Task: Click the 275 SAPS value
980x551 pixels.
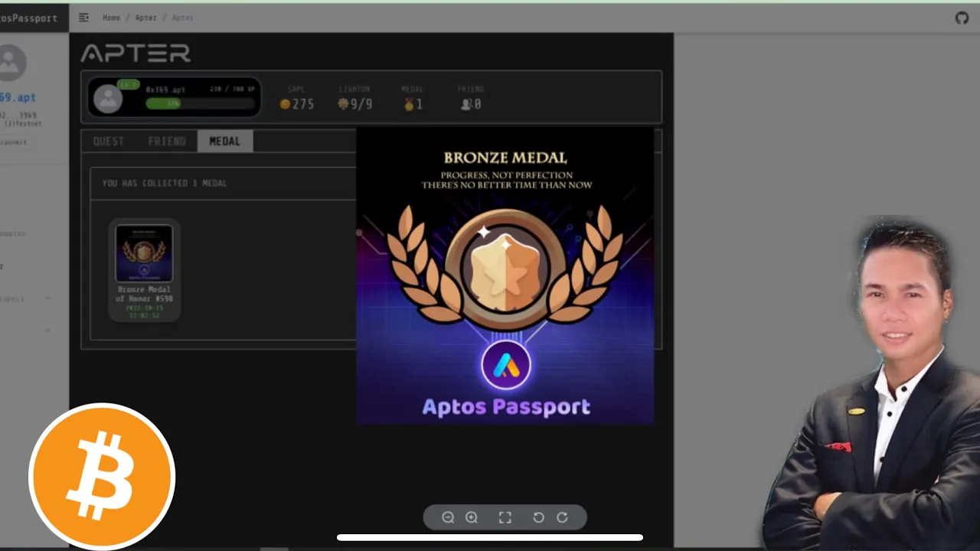Action: pyautogui.click(x=303, y=104)
